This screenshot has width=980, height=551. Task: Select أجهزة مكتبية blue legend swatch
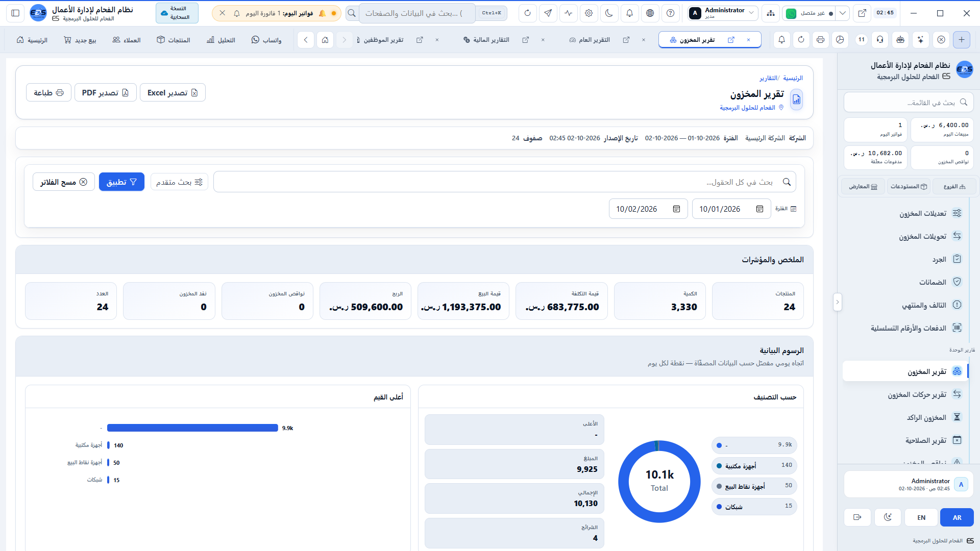tap(719, 466)
